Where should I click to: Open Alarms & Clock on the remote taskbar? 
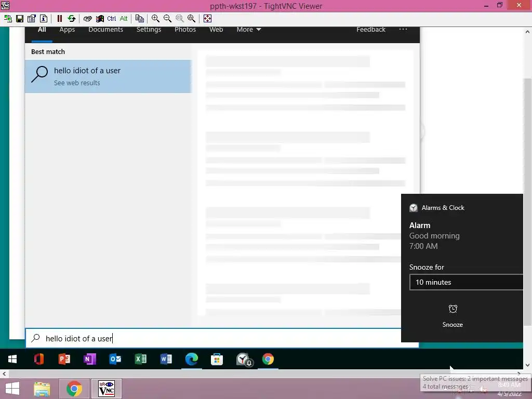[x=244, y=360]
